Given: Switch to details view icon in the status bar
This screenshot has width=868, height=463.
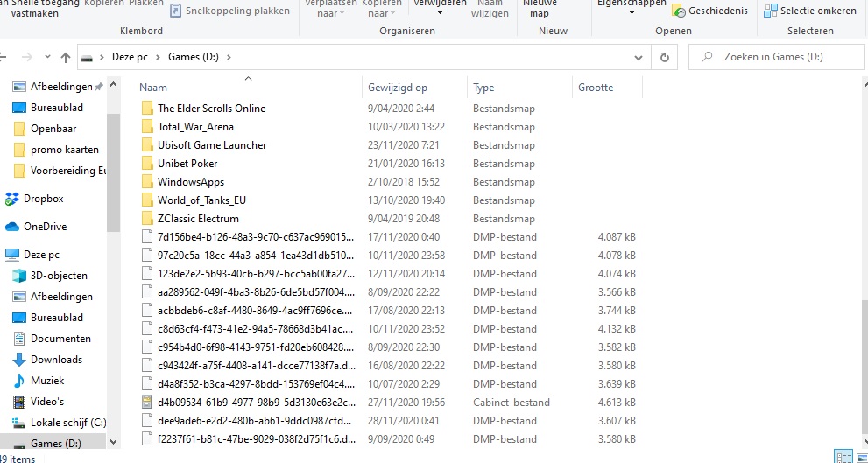Looking at the screenshot, I should tap(843, 457).
